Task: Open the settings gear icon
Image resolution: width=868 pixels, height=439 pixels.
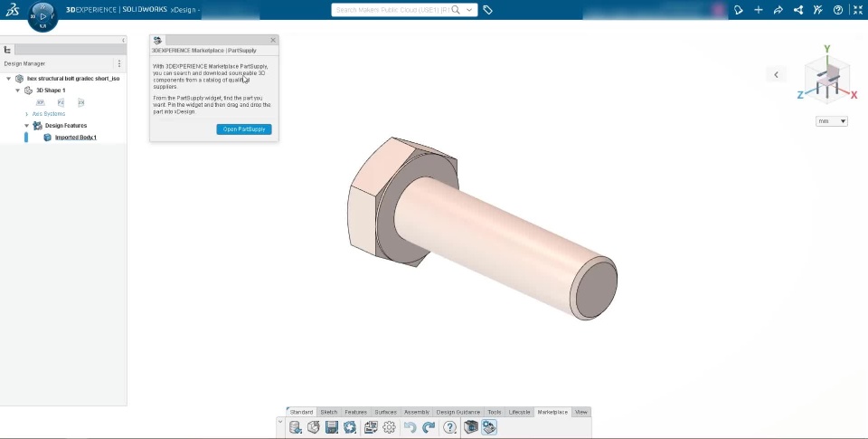Action: pos(389,427)
